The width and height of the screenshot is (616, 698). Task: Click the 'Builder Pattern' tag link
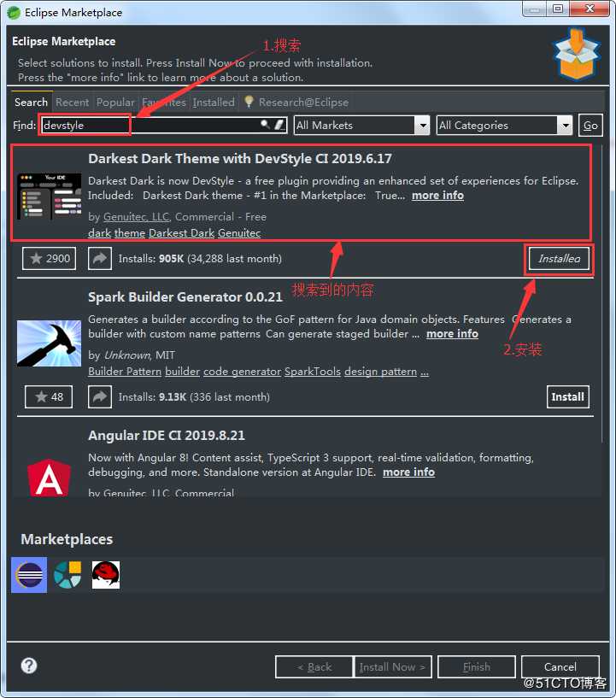[125, 372]
